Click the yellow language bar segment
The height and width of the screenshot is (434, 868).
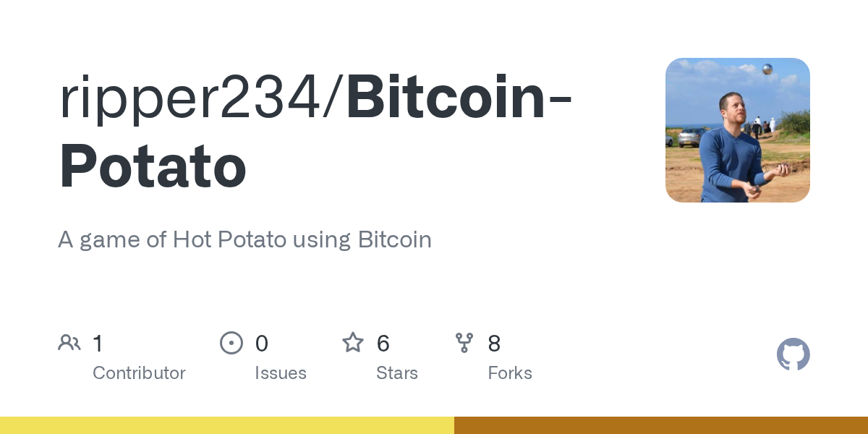coord(226,425)
